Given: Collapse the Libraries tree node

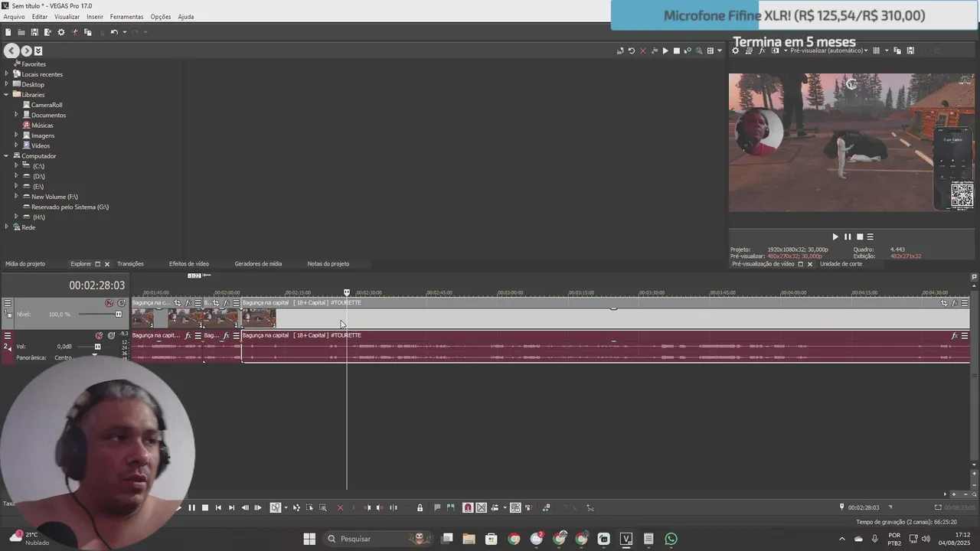Looking at the screenshot, I should click(6, 95).
